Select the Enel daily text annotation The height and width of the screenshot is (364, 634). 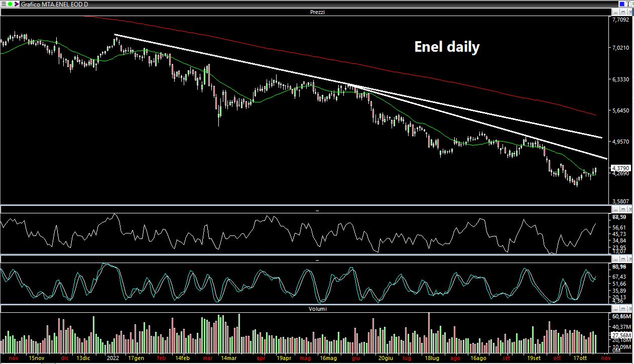click(447, 47)
